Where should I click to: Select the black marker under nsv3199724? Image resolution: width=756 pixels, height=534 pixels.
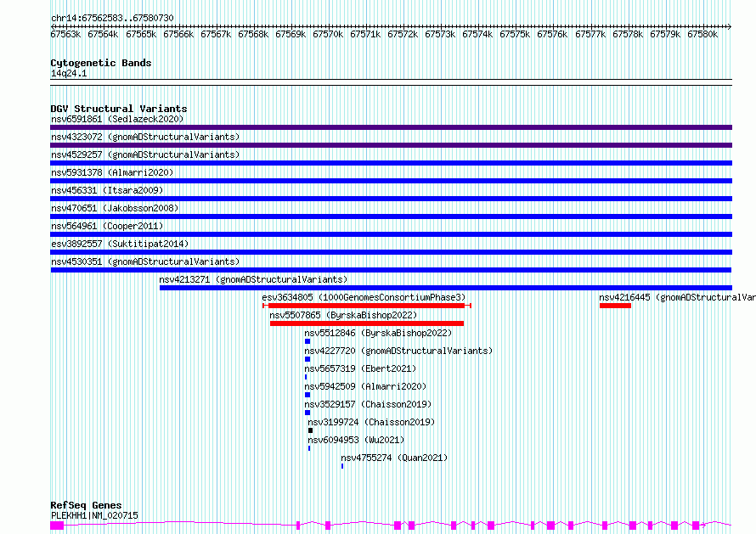tap(311, 430)
